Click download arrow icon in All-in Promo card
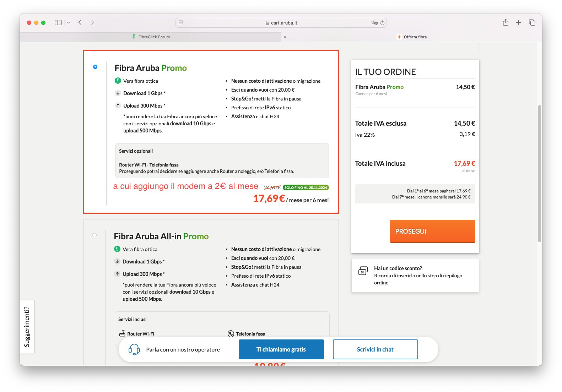The height and width of the screenshot is (392, 562). (x=117, y=261)
